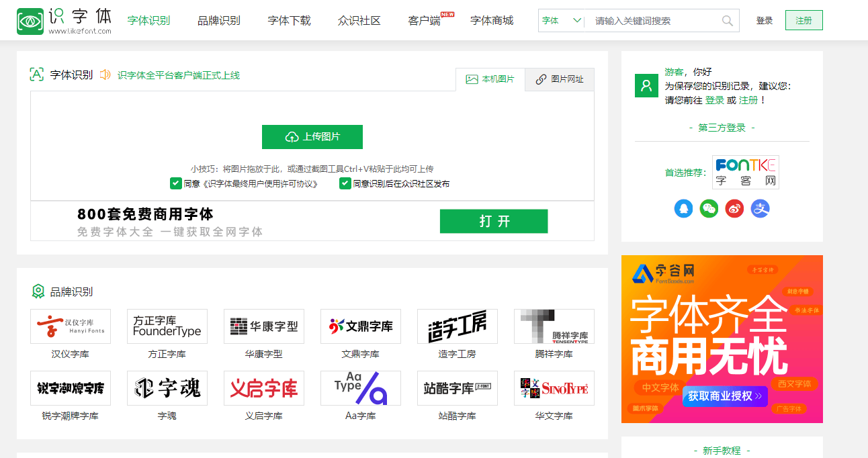Select the 方正字库 FounderType logo
Image resolution: width=868 pixels, height=458 pixels.
pyautogui.click(x=167, y=326)
